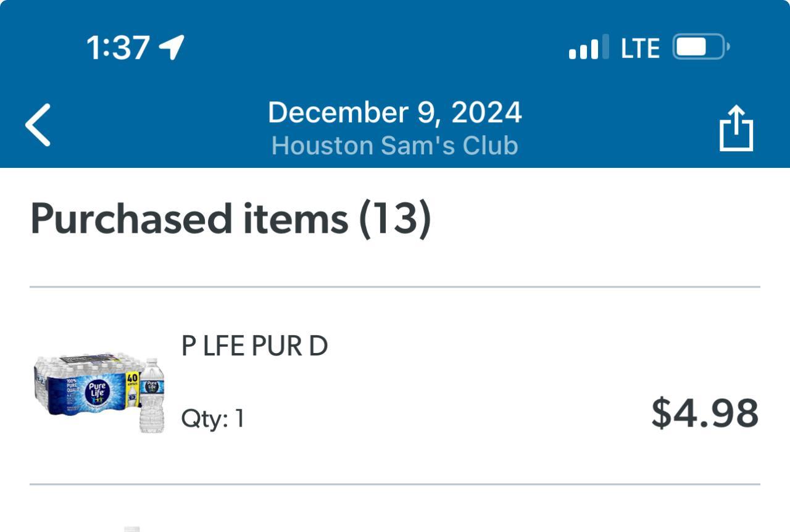790x532 pixels.
Task: Tap the cellular signal bars
Action: click(x=588, y=48)
